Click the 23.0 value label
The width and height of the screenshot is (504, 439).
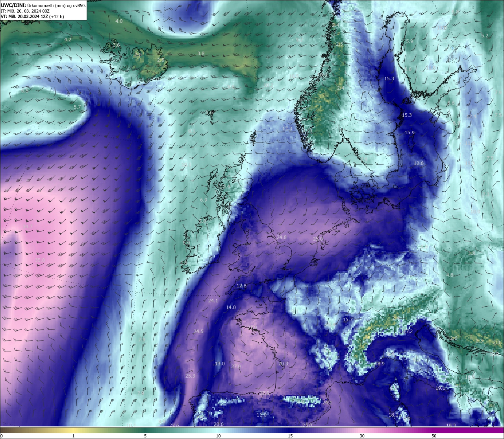click(307, 426)
